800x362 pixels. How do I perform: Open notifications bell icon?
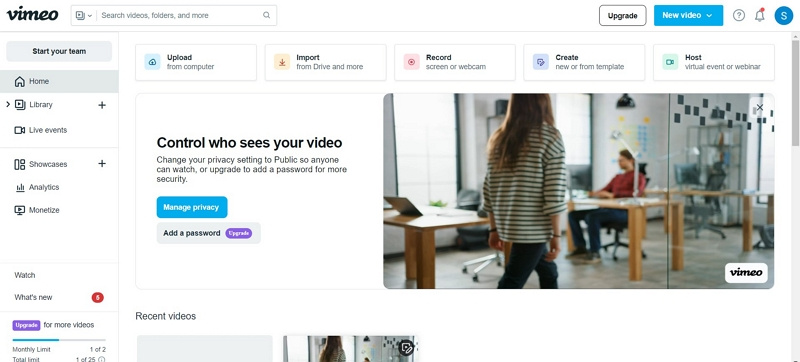(760, 15)
